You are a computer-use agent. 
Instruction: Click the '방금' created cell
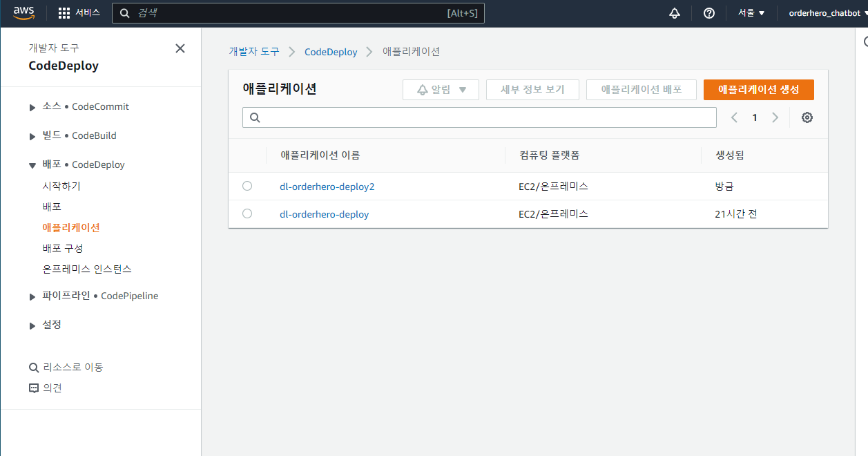pos(724,187)
